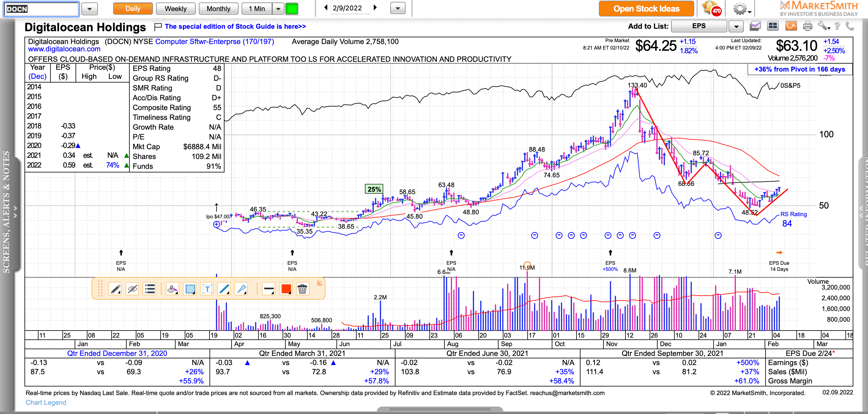This screenshot has width=868, height=414.
Task: Print the chart using printer icon
Action: coord(807,26)
